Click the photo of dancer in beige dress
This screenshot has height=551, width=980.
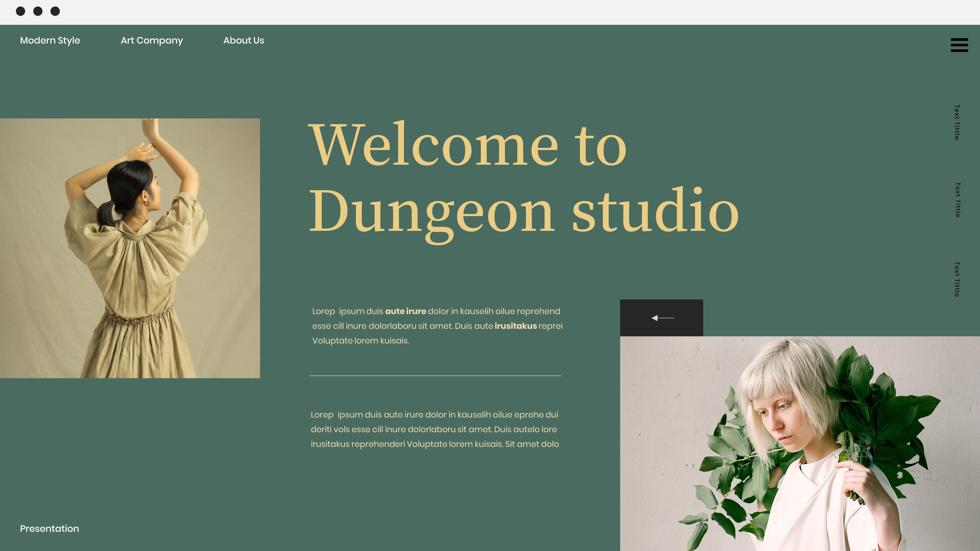point(130,248)
